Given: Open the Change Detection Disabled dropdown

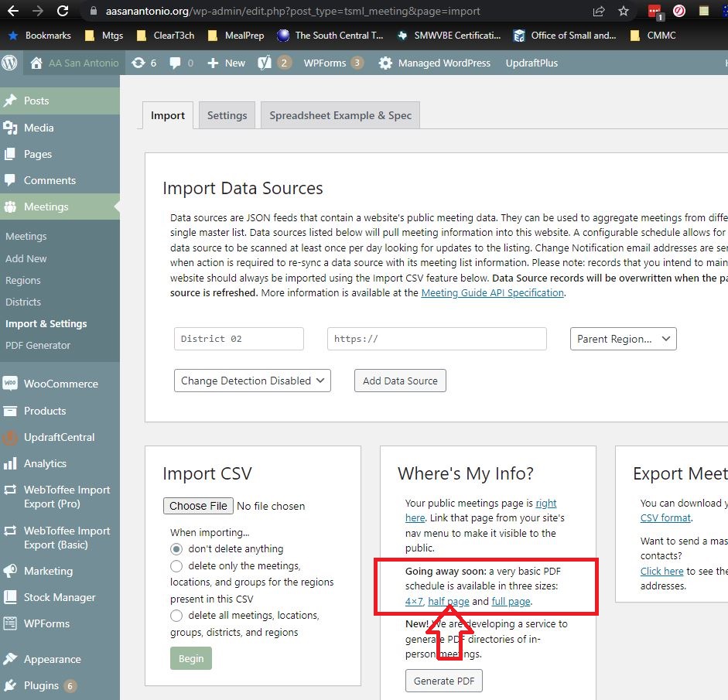Looking at the screenshot, I should pos(252,381).
